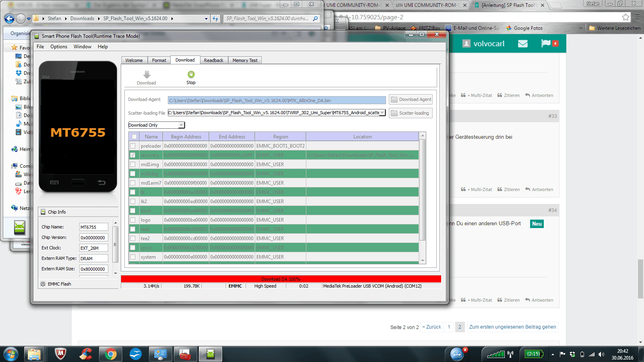Check the md1dsp row checkbox
644x362 pixels.
click(x=133, y=173)
